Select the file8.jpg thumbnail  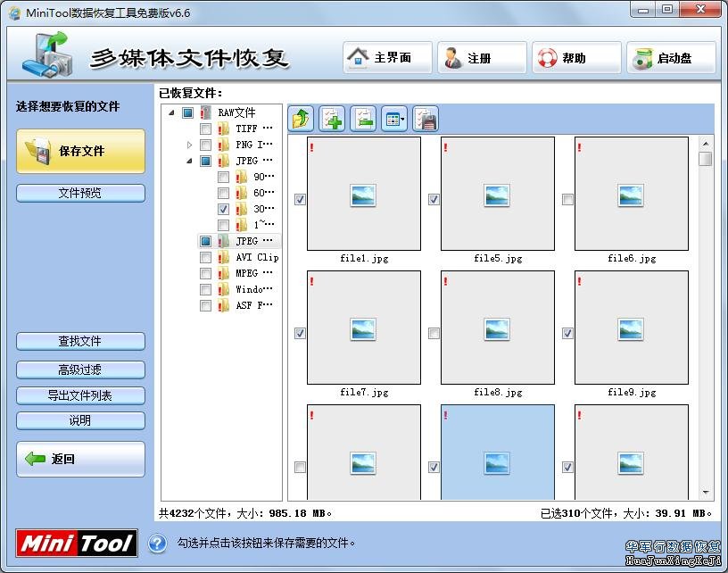tap(497, 328)
